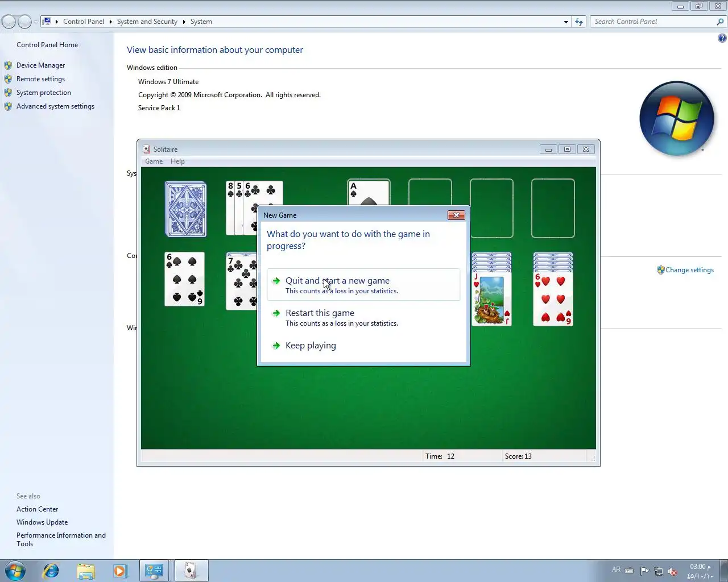Click the 6 of clubs waste card

coord(263,192)
